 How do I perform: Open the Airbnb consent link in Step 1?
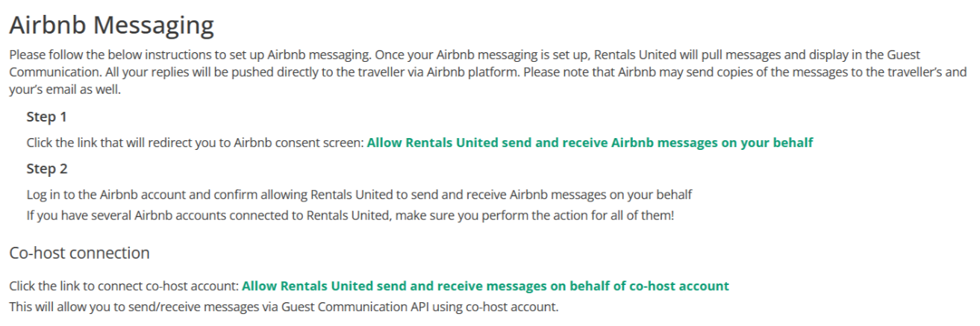tap(590, 142)
